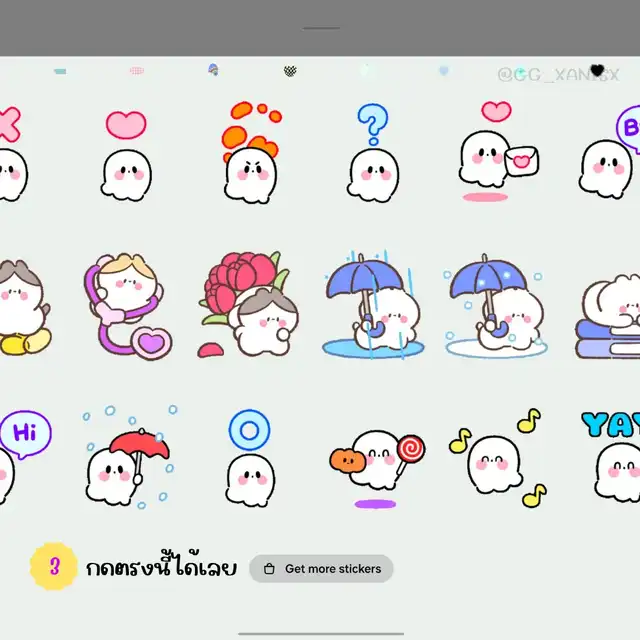Switch to the checkered heart sticker tab
This screenshot has width=640, height=640.
[x=290, y=71]
